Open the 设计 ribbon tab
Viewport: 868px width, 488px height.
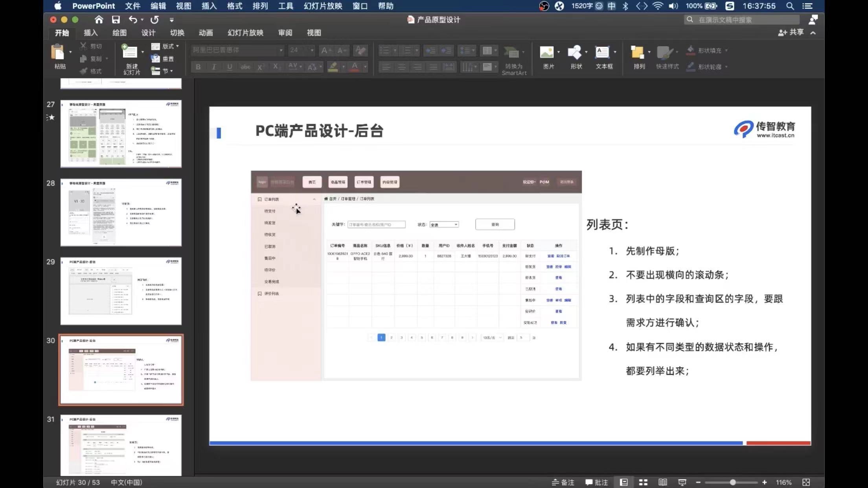click(148, 33)
